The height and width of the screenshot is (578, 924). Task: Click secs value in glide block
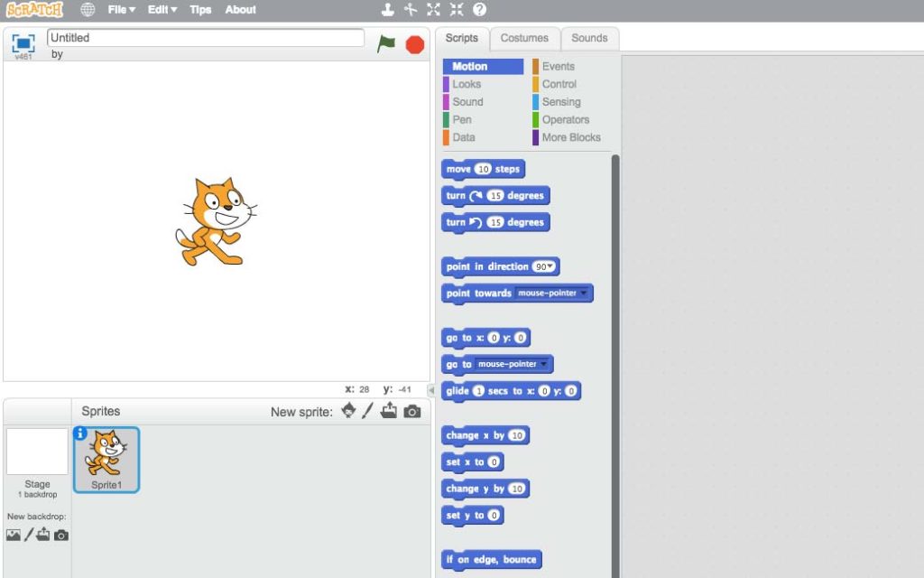tap(478, 391)
